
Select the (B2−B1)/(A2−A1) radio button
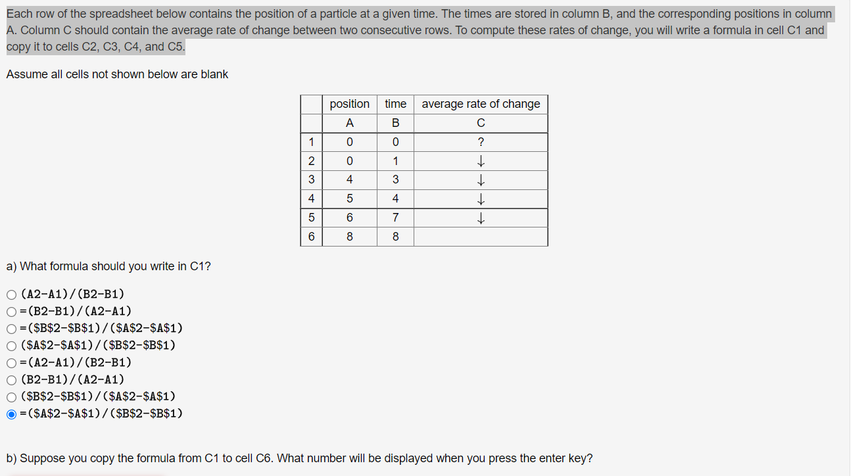[x=11, y=379]
